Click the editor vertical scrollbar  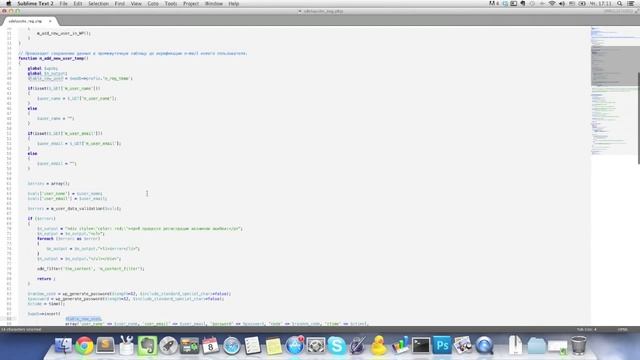tap(638, 118)
